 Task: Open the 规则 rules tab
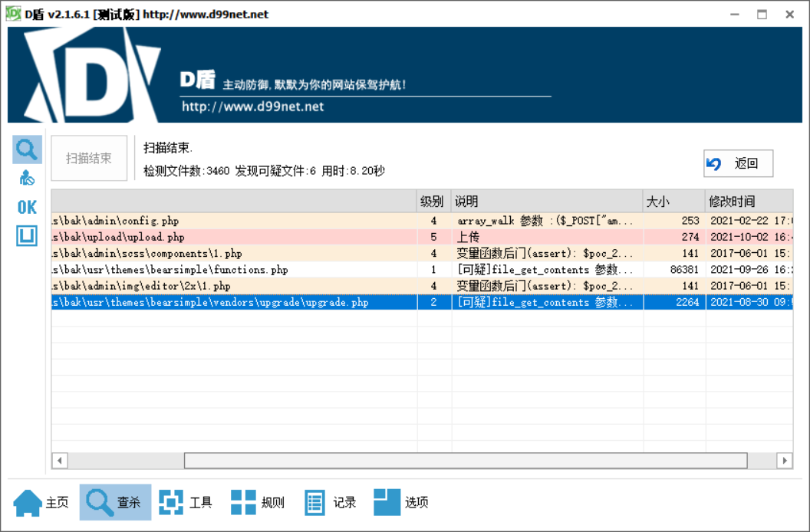pos(258,502)
